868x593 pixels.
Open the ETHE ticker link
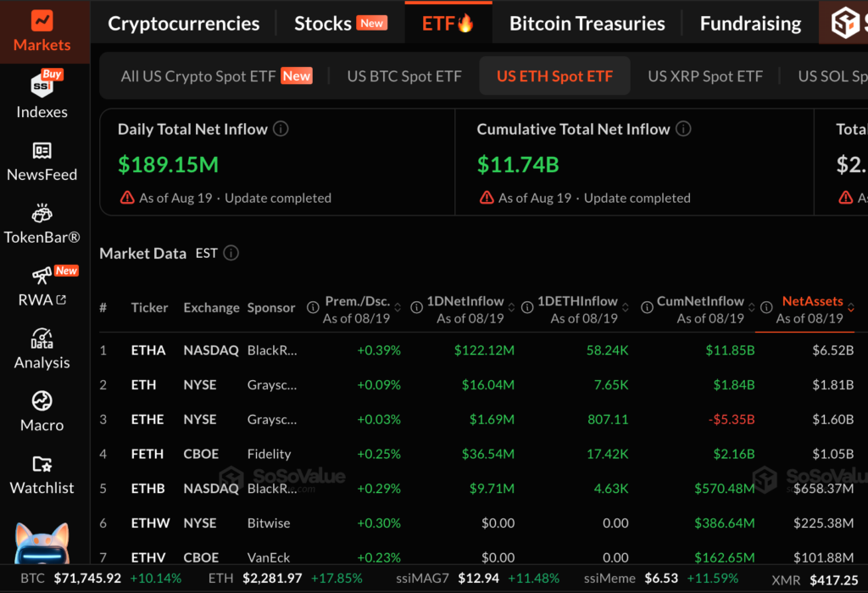[147, 420]
